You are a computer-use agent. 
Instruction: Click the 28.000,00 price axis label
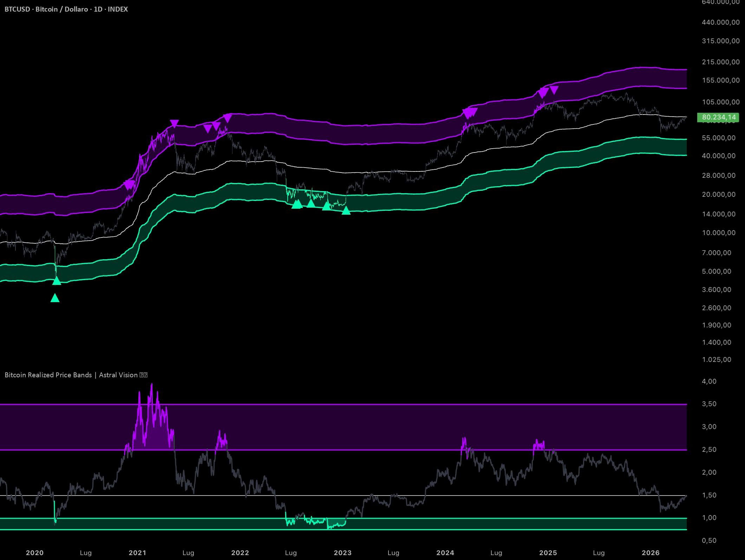pyautogui.click(x=719, y=175)
